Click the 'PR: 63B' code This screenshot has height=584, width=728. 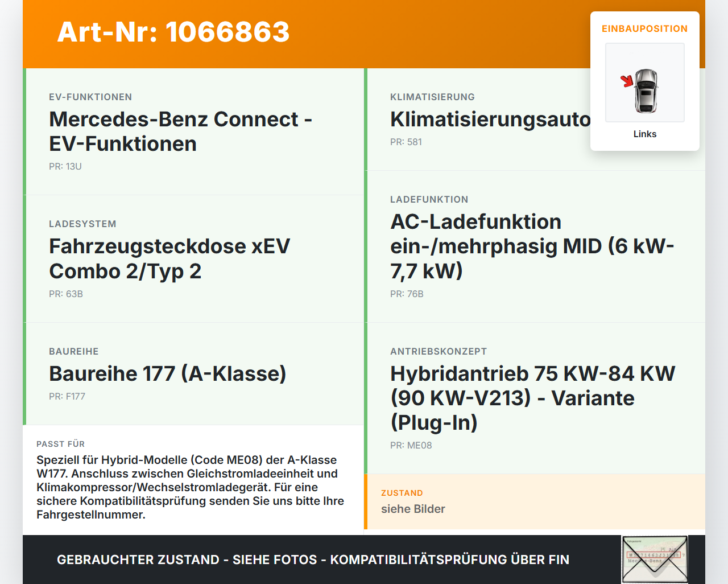pyautogui.click(x=66, y=294)
